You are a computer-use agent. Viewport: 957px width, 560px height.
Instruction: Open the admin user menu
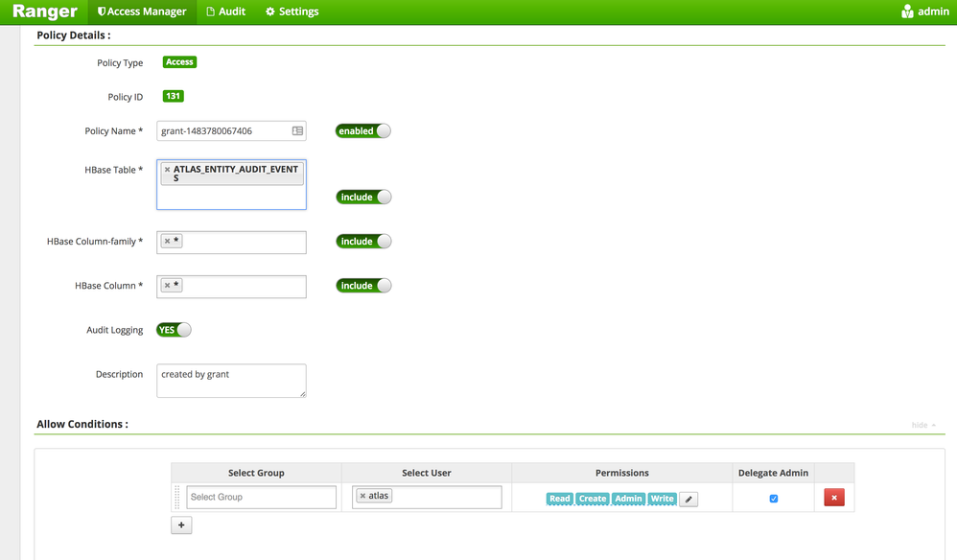pyautogui.click(x=925, y=12)
